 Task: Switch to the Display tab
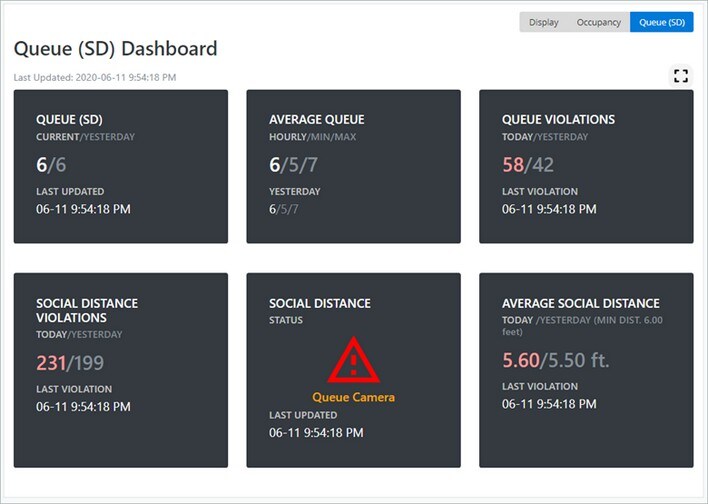click(544, 22)
